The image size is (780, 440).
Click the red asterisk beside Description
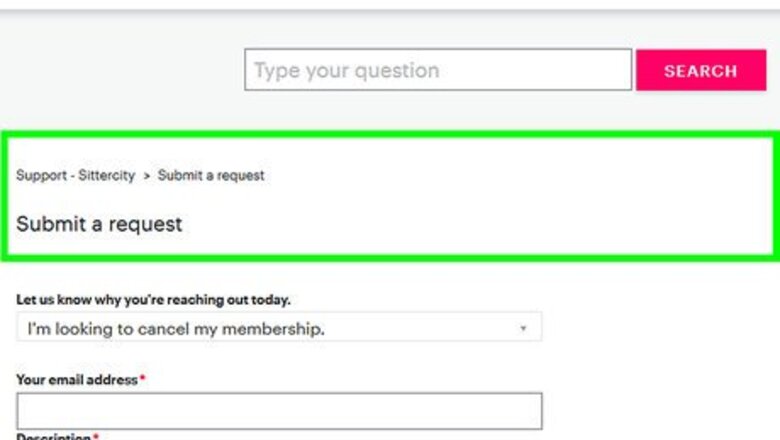(96, 437)
